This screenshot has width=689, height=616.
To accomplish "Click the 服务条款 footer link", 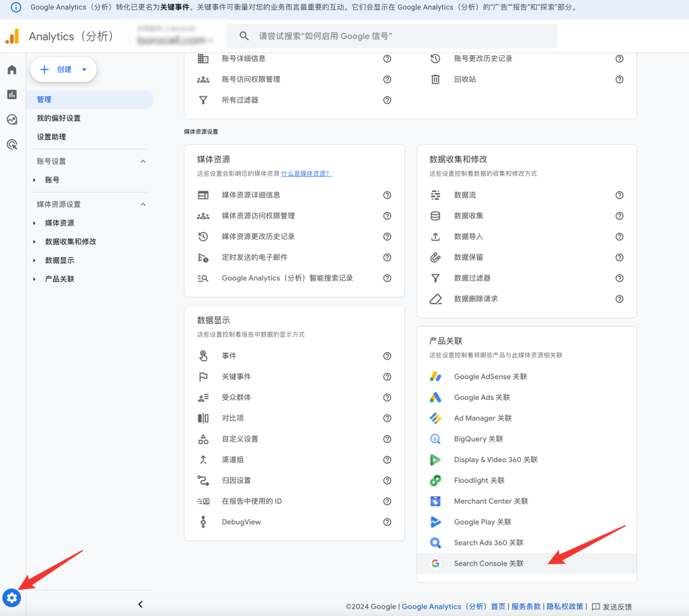I will (525, 607).
